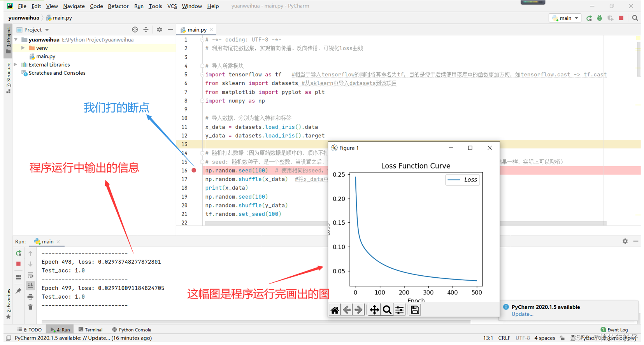Close the main tab in Run panel
The image size is (644, 345).
point(58,242)
